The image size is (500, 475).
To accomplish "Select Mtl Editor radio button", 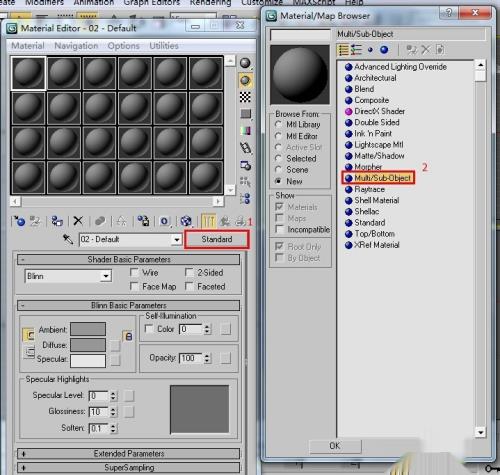I will point(278,136).
